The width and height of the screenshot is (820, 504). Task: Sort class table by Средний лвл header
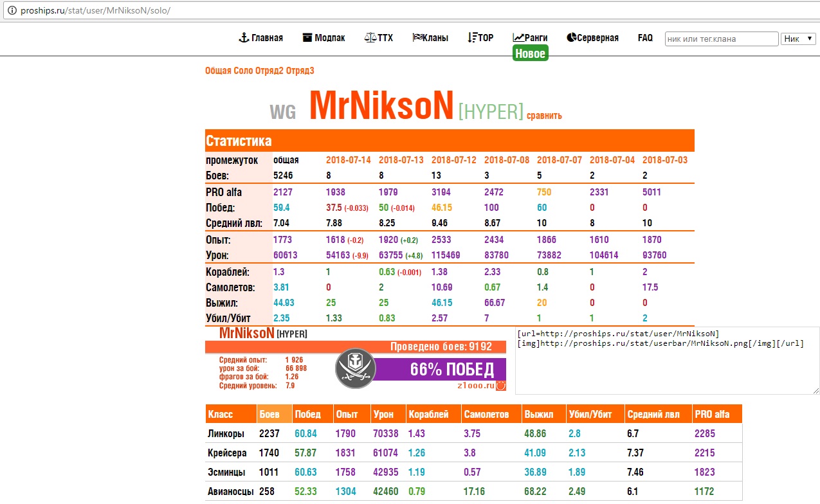coord(659,414)
